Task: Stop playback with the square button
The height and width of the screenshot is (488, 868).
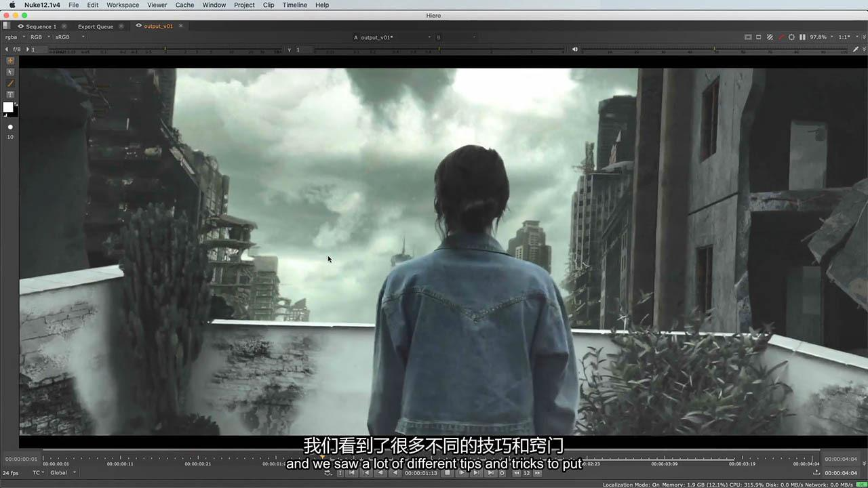Action: tap(448, 472)
